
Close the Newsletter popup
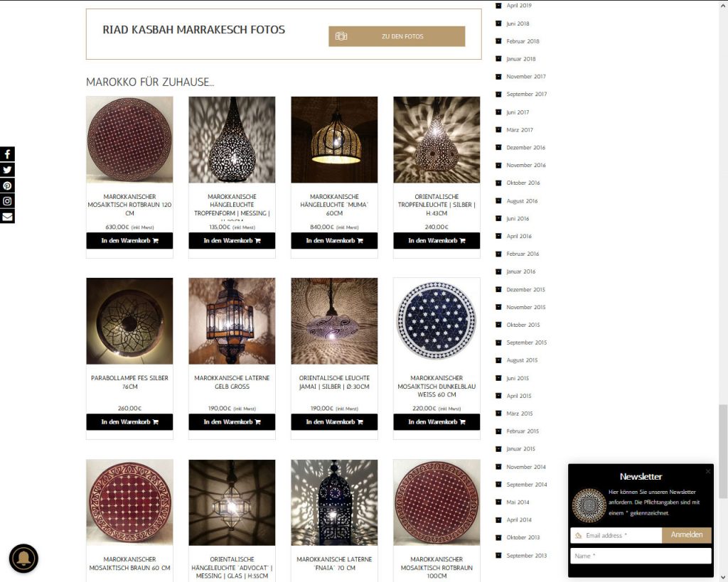707,471
